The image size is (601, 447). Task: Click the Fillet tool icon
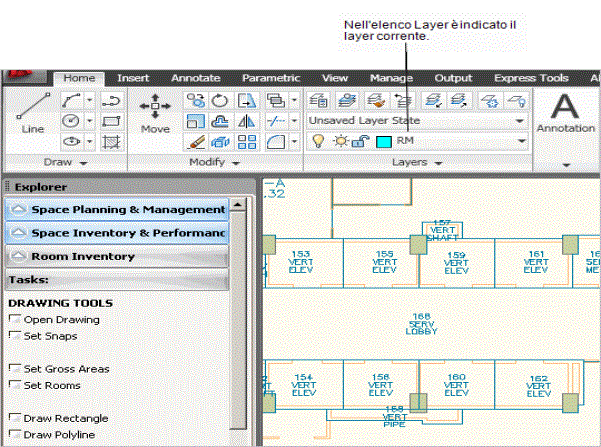[x=276, y=142]
